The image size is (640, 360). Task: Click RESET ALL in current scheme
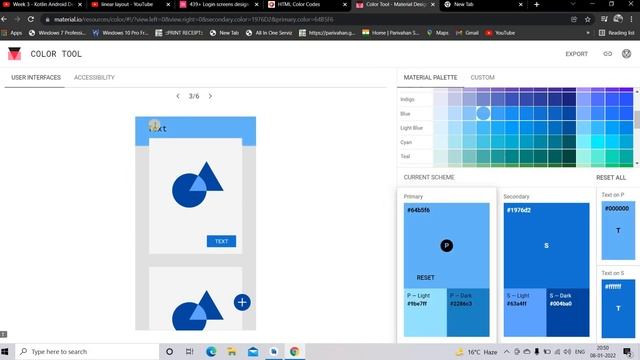pos(611,177)
